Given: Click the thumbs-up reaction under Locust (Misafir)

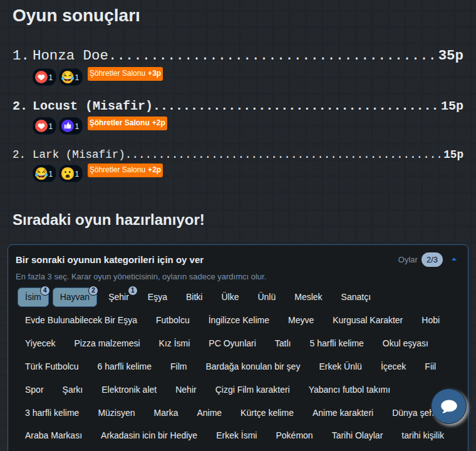Looking at the screenshot, I should tap(71, 126).
